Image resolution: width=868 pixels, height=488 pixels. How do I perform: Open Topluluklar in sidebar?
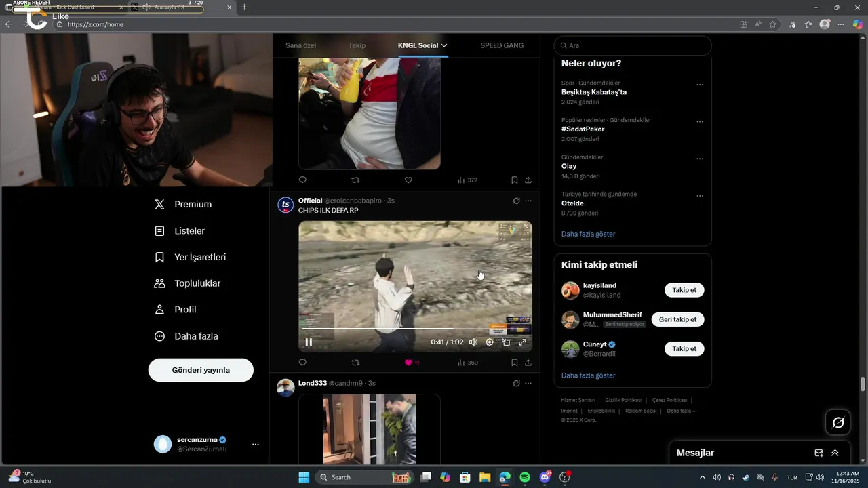click(x=187, y=283)
